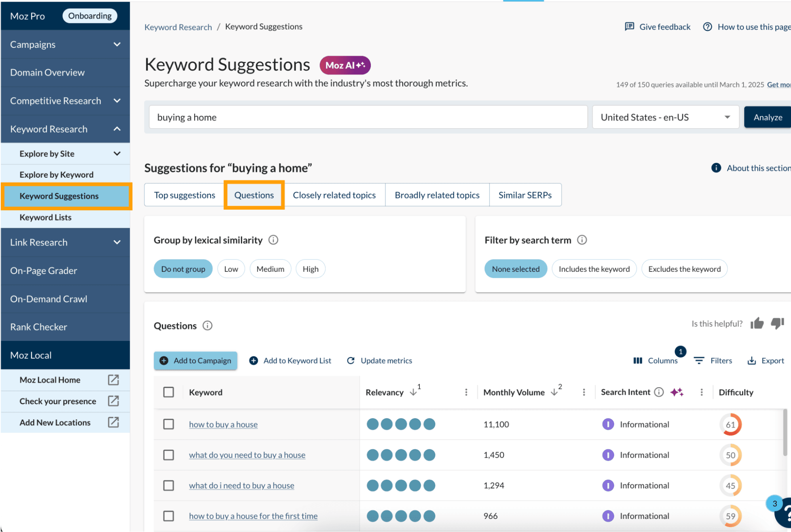Screen dimensions: 791x532
Task: Click the Moz AI badge
Action: pos(345,65)
